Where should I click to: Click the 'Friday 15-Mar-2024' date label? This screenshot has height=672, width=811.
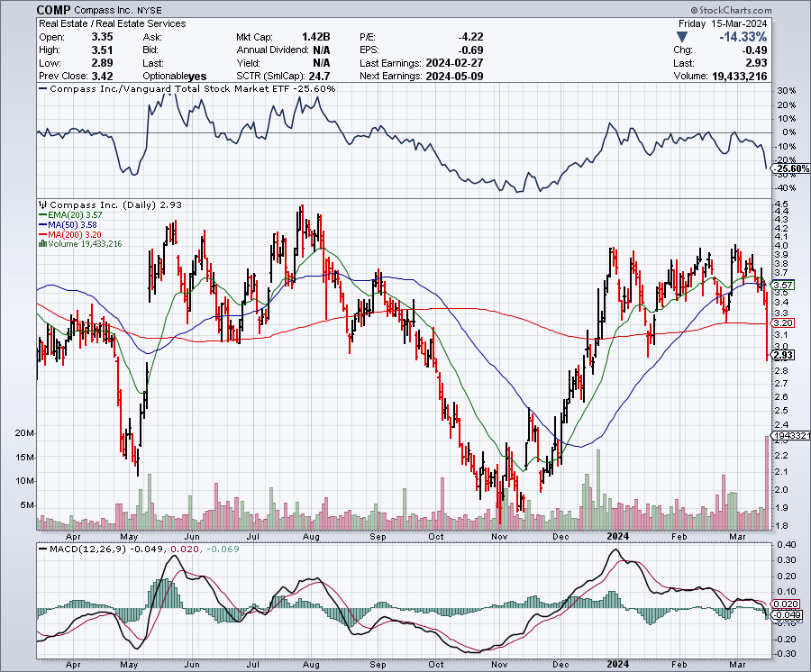(x=723, y=23)
